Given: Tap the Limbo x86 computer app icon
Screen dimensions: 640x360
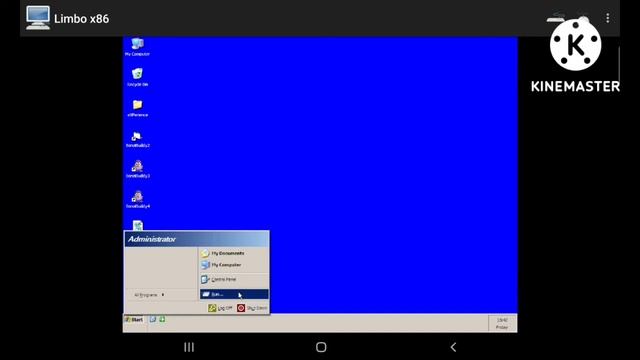Looking at the screenshot, I should pyautogui.click(x=38, y=18).
